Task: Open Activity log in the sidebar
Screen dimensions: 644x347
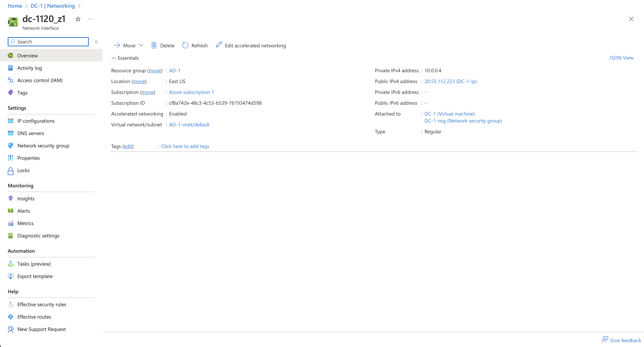Action: coord(51,68)
